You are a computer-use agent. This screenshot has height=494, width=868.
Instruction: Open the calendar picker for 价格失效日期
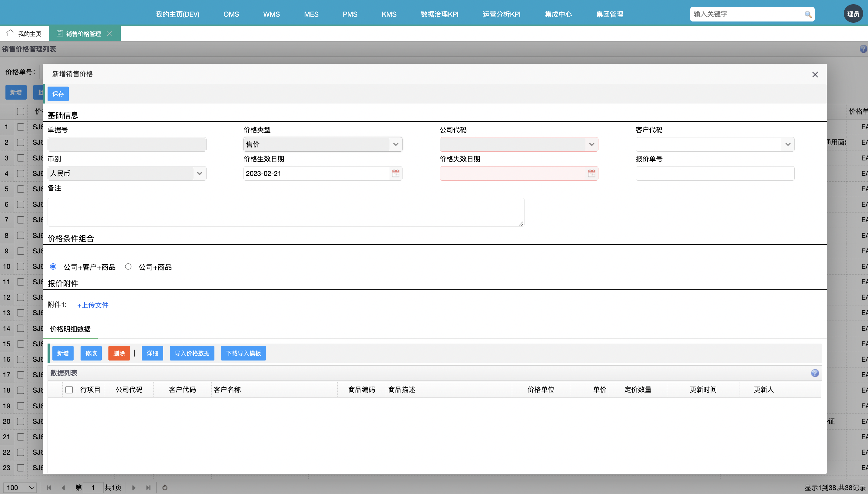click(591, 173)
